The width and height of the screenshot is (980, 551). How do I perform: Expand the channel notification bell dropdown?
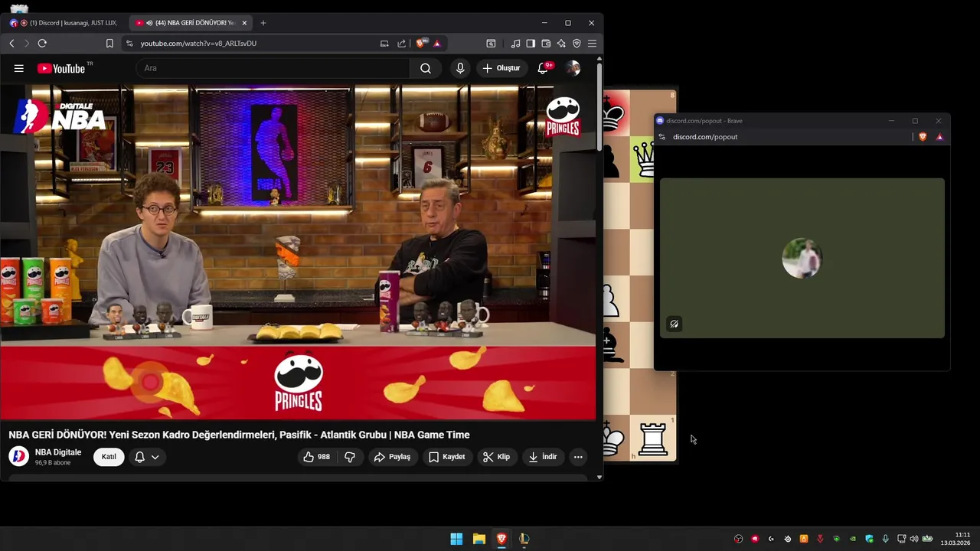pyautogui.click(x=147, y=457)
